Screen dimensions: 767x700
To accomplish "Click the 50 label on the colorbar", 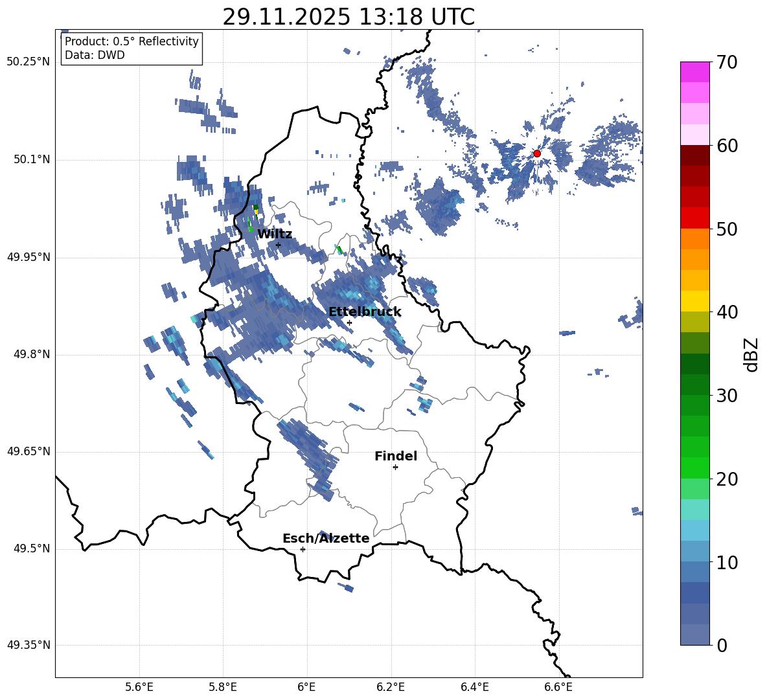I will [x=727, y=229].
